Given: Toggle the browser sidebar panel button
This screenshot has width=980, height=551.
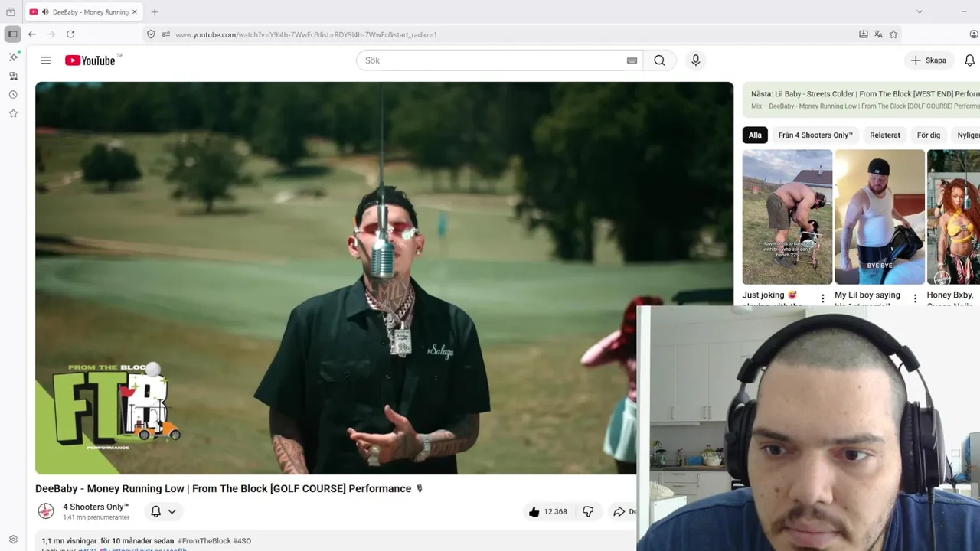Looking at the screenshot, I should (x=13, y=34).
